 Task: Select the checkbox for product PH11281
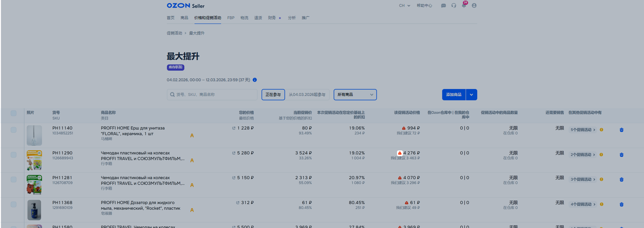[x=14, y=180]
